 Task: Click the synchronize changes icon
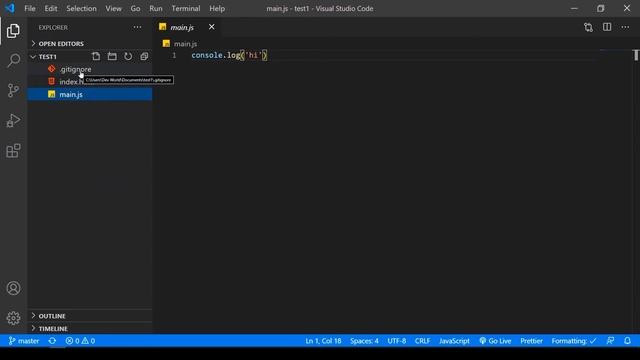coord(52,341)
